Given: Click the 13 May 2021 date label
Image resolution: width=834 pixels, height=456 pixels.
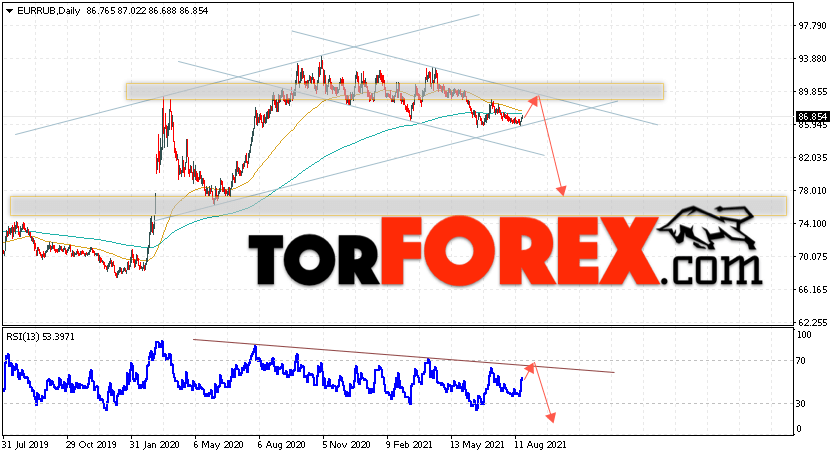Looking at the screenshot, I should point(477,444).
